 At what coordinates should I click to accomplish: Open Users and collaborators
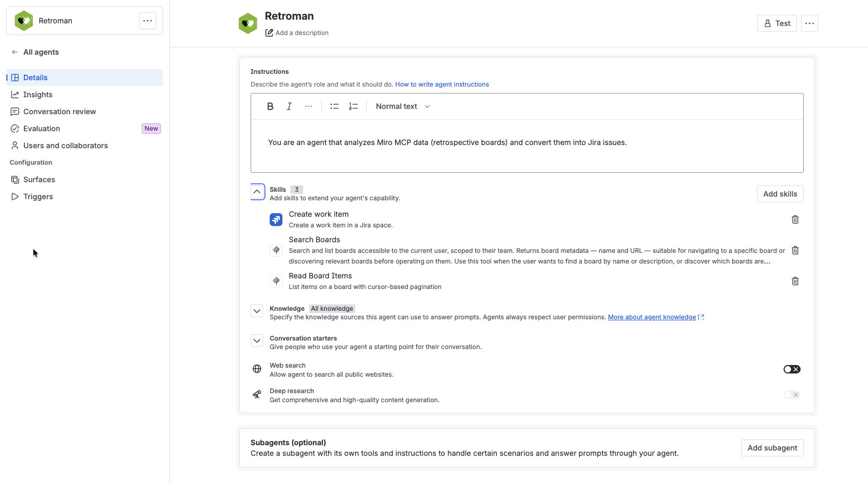point(85,146)
